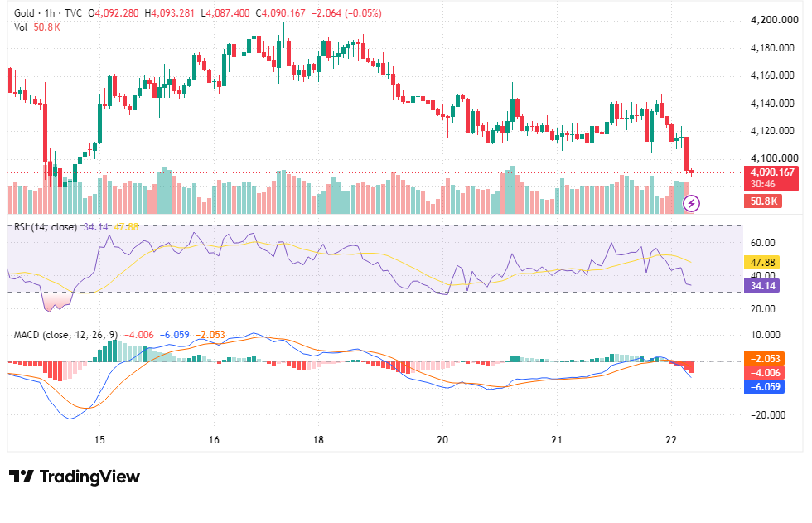Click date 15 on the time axis
Image resolution: width=812 pixels, height=523 pixels.
point(99,440)
